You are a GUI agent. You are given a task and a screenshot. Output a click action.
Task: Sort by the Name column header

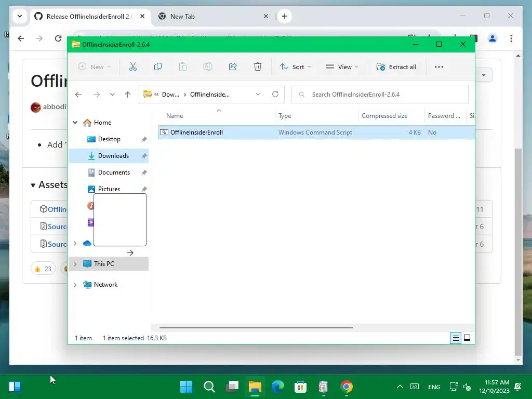pos(175,116)
